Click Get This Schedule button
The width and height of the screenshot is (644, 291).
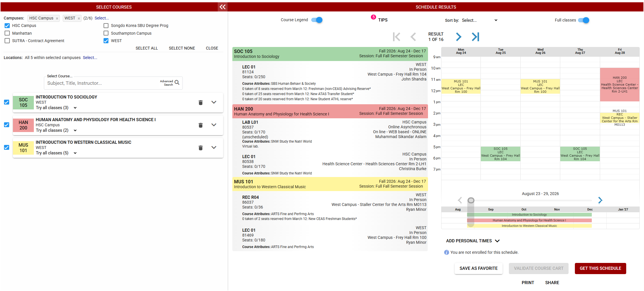tap(600, 268)
